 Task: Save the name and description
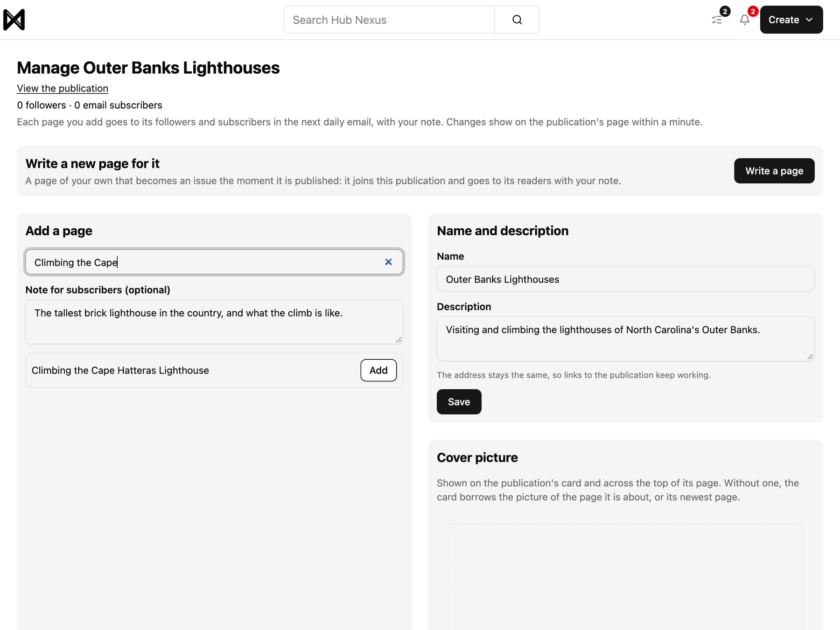[x=459, y=402]
